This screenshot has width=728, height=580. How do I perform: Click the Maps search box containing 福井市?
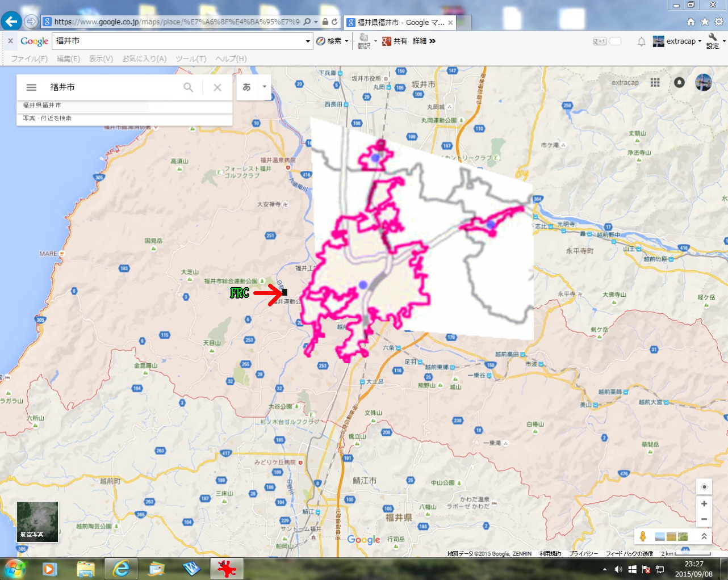pos(114,87)
